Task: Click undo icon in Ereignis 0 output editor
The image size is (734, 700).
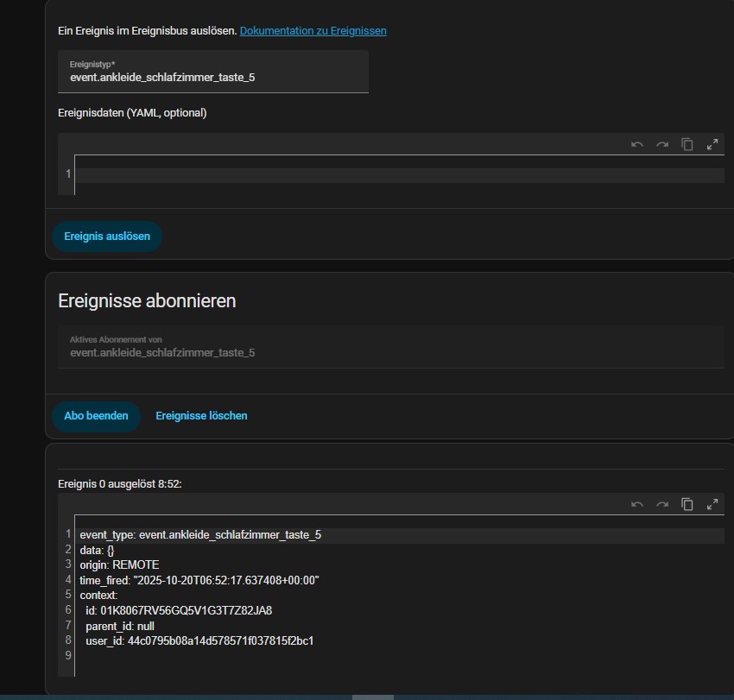Action: point(637,504)
